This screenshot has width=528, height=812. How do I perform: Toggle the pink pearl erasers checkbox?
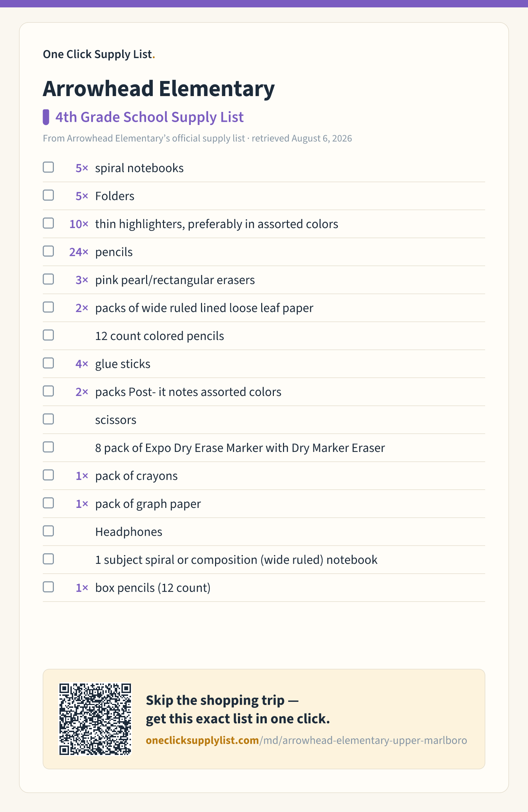click(x=48, y=279)
